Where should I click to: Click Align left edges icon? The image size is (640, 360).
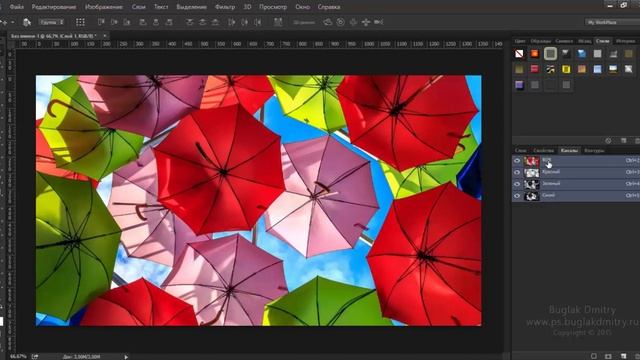[x=143, y=22]
